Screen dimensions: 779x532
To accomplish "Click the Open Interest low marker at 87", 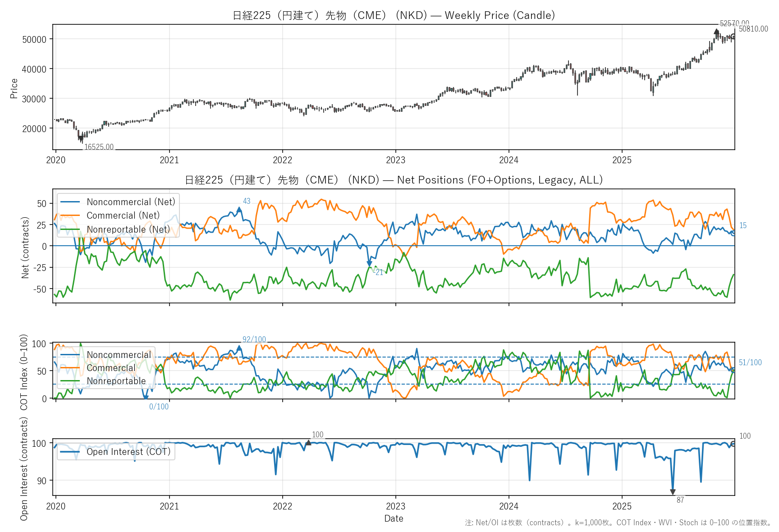I will point(673,492).
